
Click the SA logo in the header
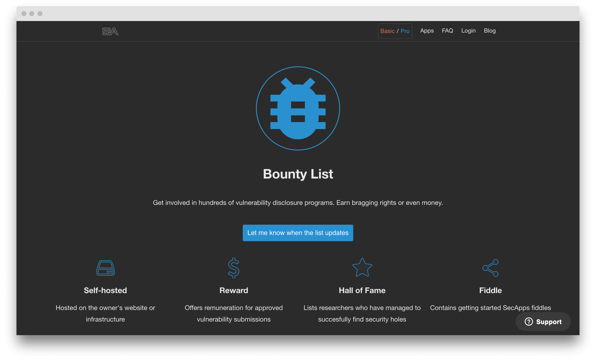(110, 31)
